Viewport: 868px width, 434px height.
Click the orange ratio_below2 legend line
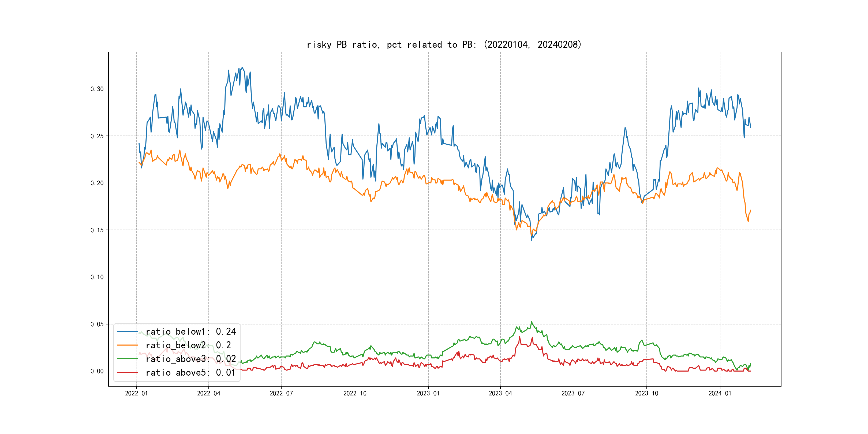pyautogui.click(x=127, y=345)
